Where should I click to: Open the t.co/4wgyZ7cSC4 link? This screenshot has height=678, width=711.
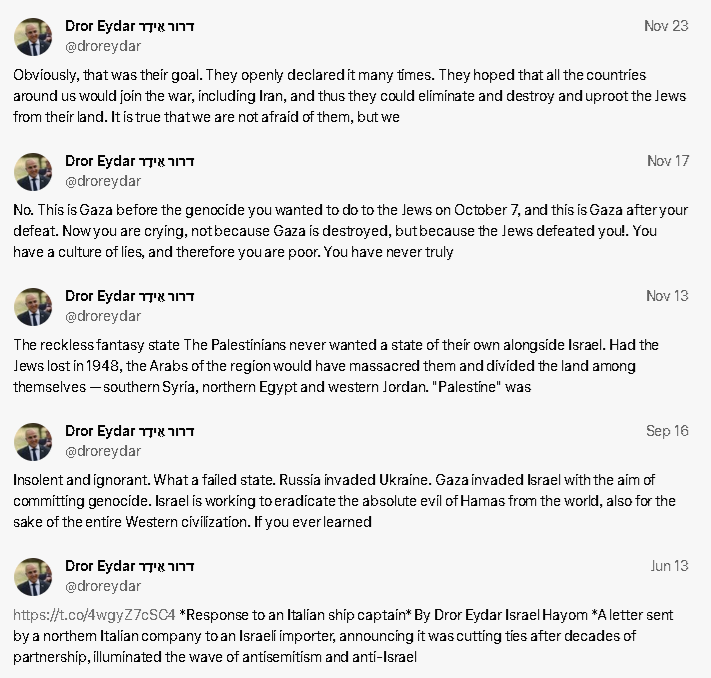[94, 615]
